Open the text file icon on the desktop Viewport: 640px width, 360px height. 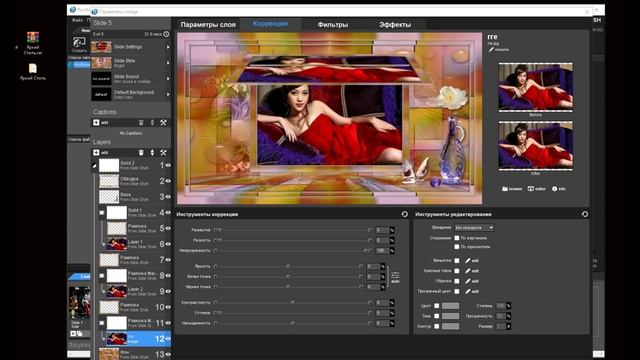coord(33,68)
